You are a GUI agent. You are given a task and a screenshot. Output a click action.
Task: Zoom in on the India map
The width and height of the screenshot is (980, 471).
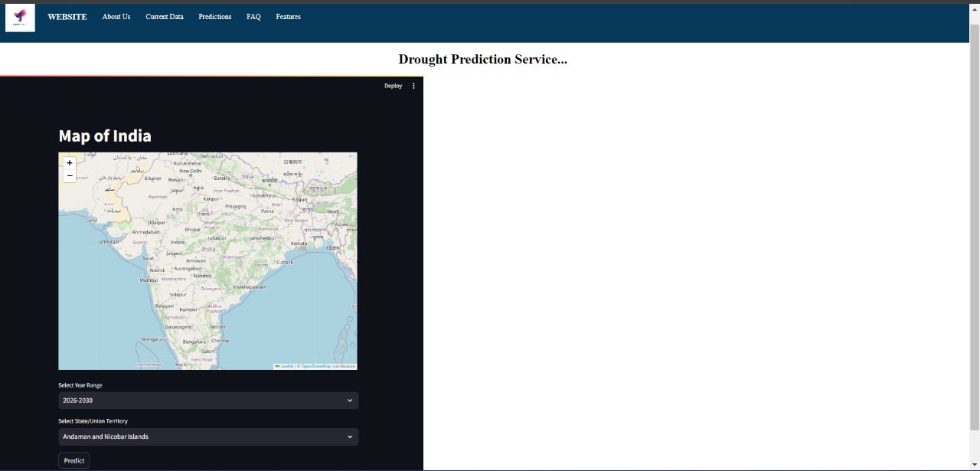[70, 162]
